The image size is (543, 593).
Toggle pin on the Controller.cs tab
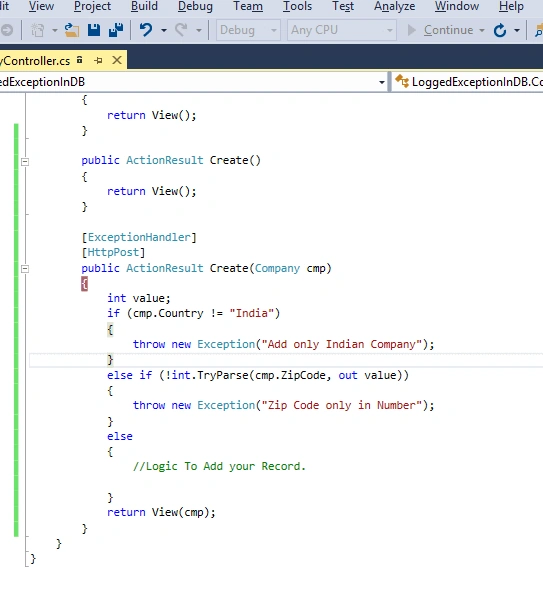(x=98, y=61)
